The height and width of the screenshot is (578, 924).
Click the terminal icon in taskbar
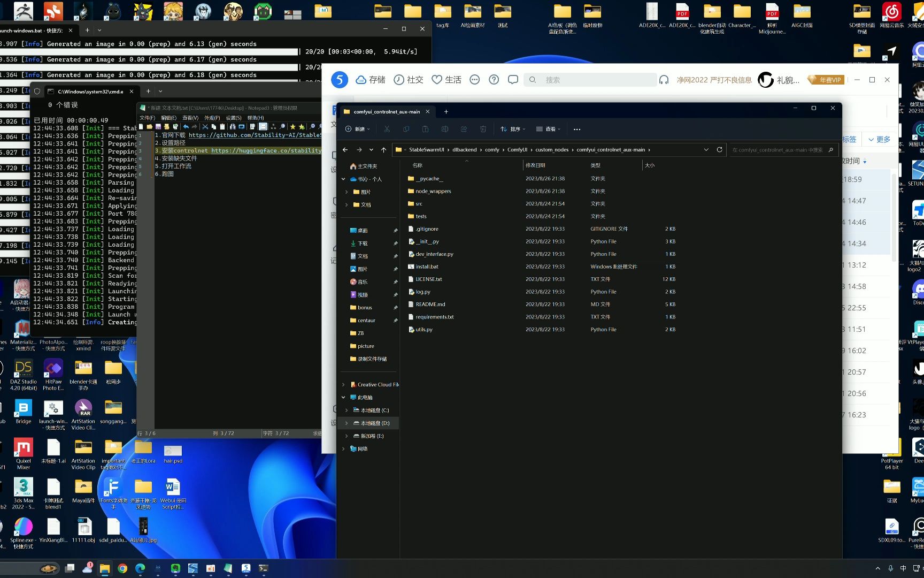click(x=264, y=568)
